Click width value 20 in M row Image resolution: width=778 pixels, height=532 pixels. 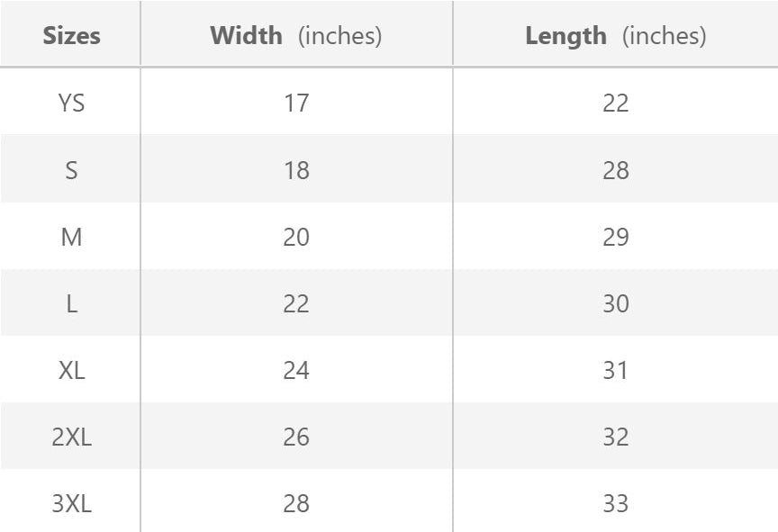[x=296, y=237]
